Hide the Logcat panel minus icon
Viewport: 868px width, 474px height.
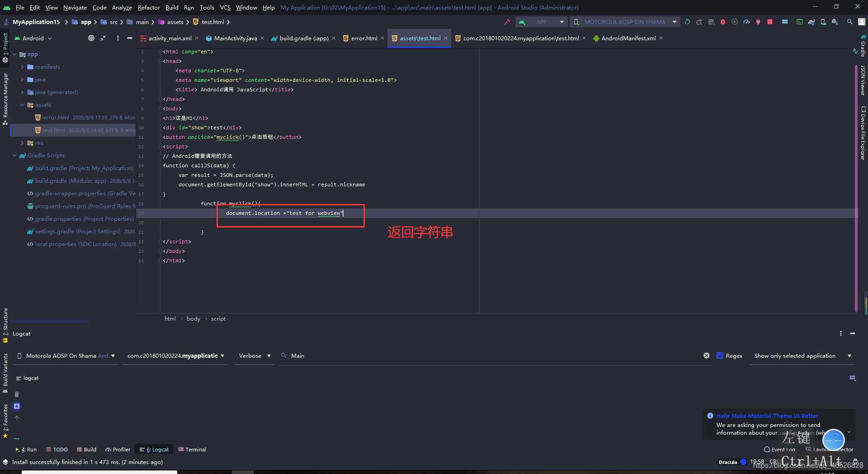point(853,333)
